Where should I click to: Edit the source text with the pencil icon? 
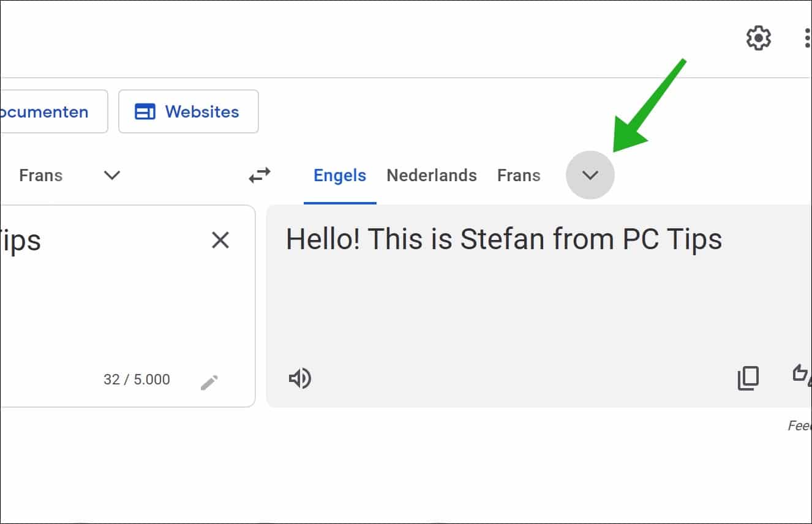coord(209,381)
